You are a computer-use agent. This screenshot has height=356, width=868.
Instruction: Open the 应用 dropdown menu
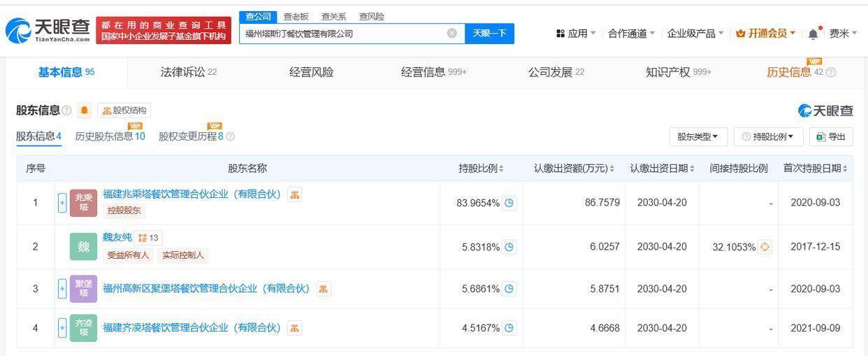click(x=576, y=34)
